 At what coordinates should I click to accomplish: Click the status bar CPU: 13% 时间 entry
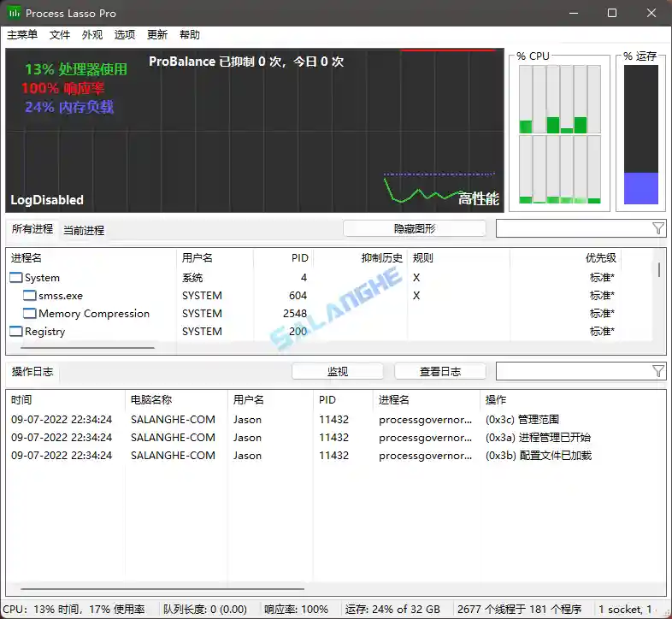tap(74, 609)
